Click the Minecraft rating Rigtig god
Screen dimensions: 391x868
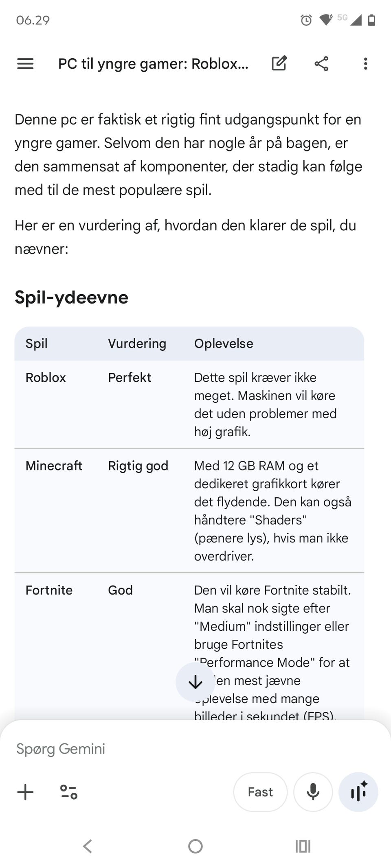(138, 466)
